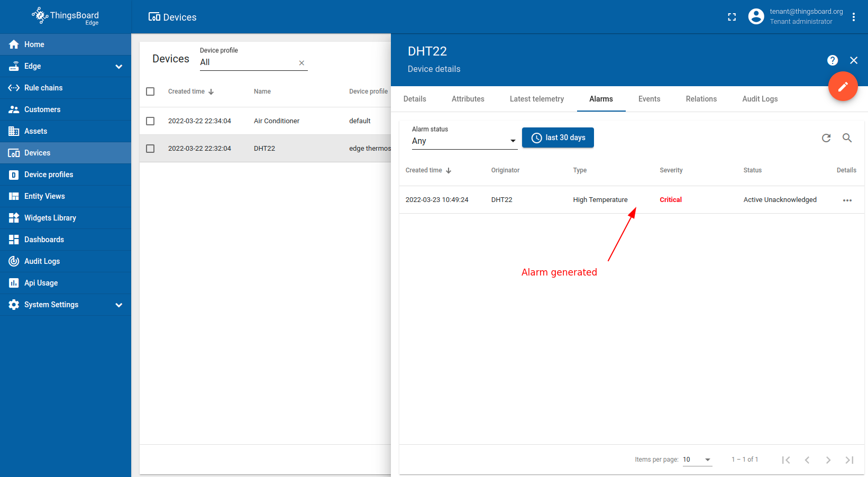Click the ThingsBoard Edge logo
Image resolution: width=868 pixels, height=477 pixels.
pyautogui.click(x=66, y=16)
